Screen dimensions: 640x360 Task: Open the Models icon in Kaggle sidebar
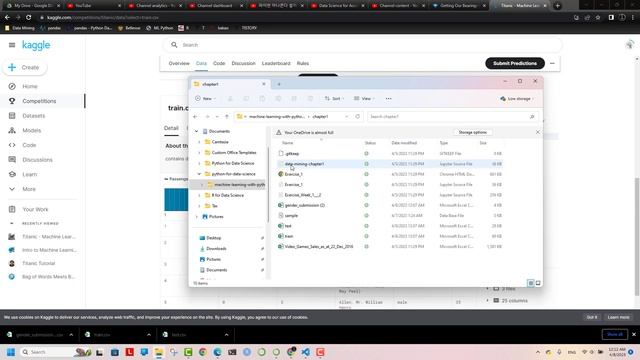pyautogui.click(x=12, y=131)
